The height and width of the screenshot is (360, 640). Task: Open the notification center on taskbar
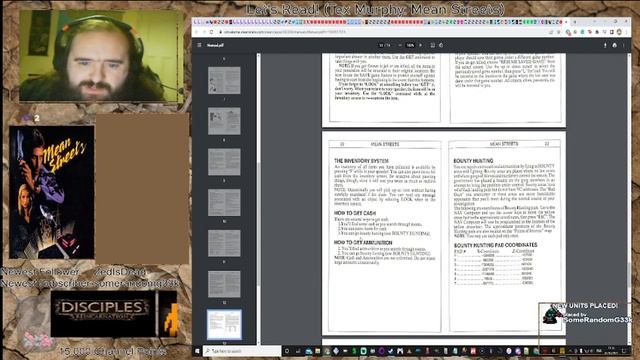[x=624, y=351]
